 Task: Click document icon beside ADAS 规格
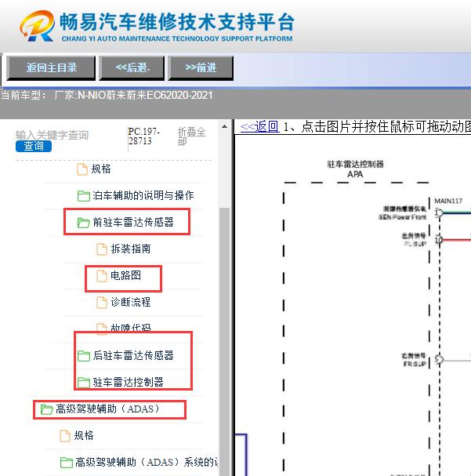pos(65,436)
